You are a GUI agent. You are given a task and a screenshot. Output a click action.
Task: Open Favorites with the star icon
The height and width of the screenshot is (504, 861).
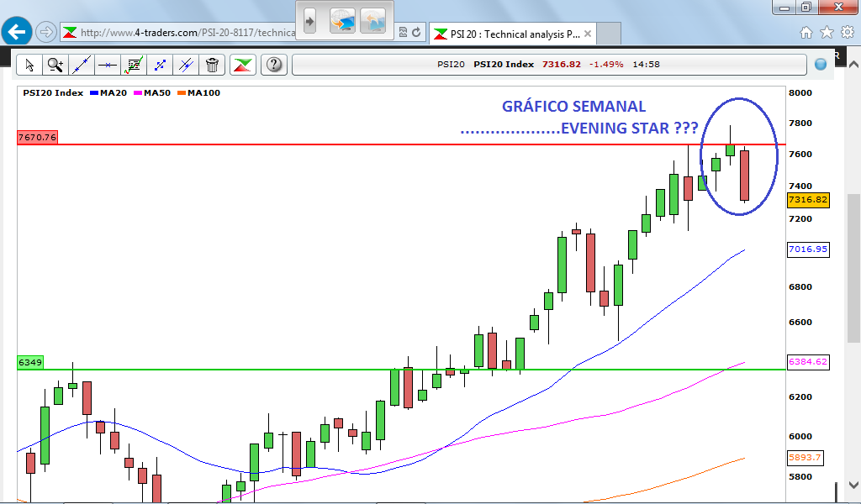click(x=827, y=33)
